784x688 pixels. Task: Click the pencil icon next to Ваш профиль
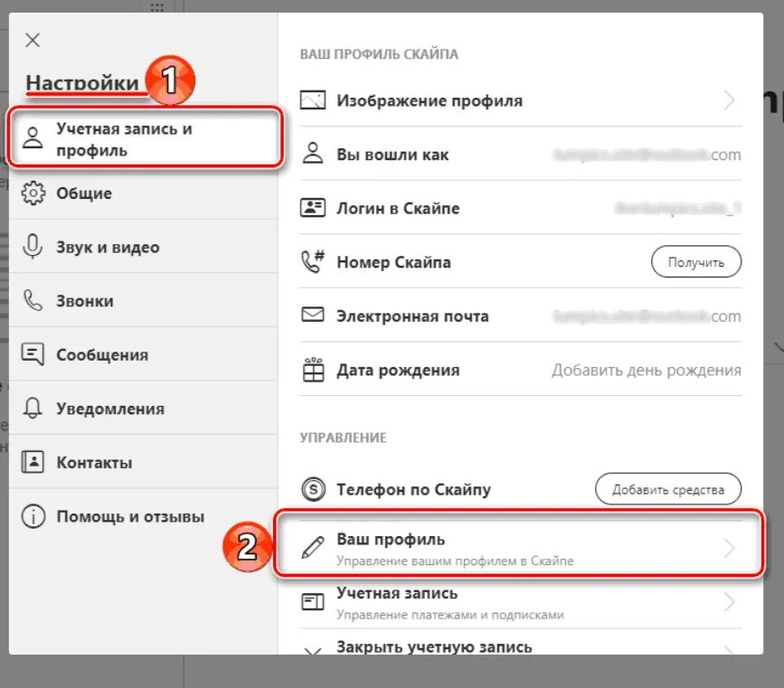click(x=313, y=547)
